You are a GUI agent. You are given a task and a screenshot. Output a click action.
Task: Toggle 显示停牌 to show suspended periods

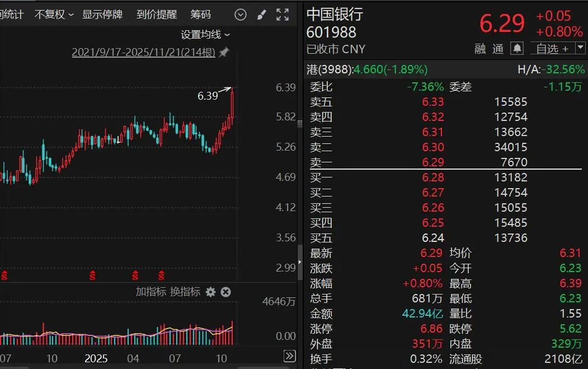coord(103,15)
